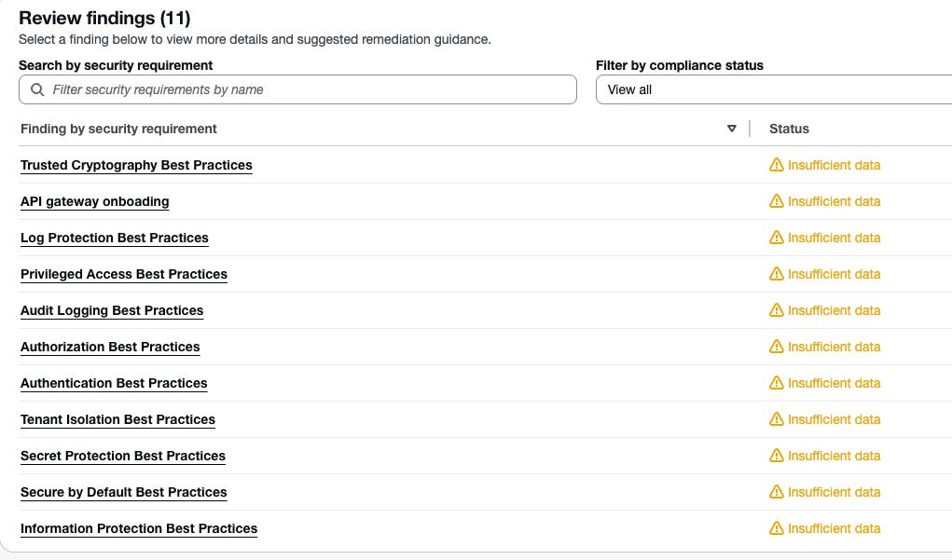Click warning icon for Tenant Isolation row
The image size is (952, 560).
tap(777, 419)
